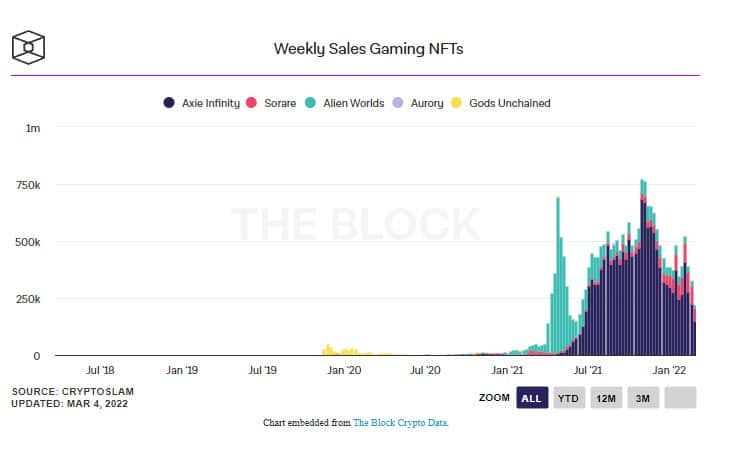744x449 pixels.
Task: Click the Jul '21 x-axis label
Action: [x=587, y=370]
